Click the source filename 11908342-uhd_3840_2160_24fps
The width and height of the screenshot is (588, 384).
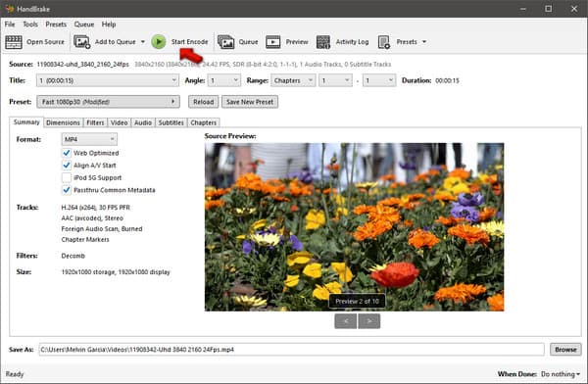[83, 64]
